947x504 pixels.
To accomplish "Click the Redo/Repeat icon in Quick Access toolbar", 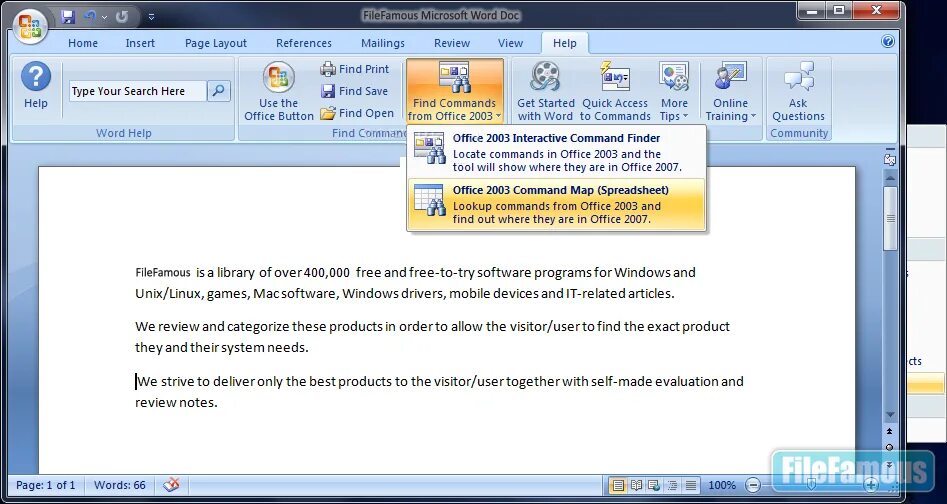I will pyautogui.click(x=122, y=17).
